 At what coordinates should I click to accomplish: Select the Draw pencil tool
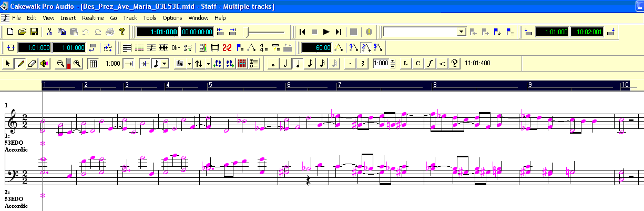[x=21, y=64]
